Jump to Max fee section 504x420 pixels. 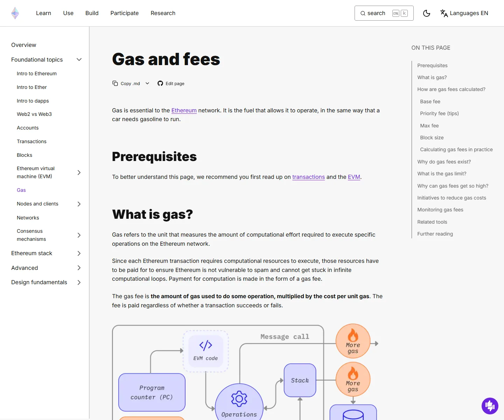coord(429,126)
